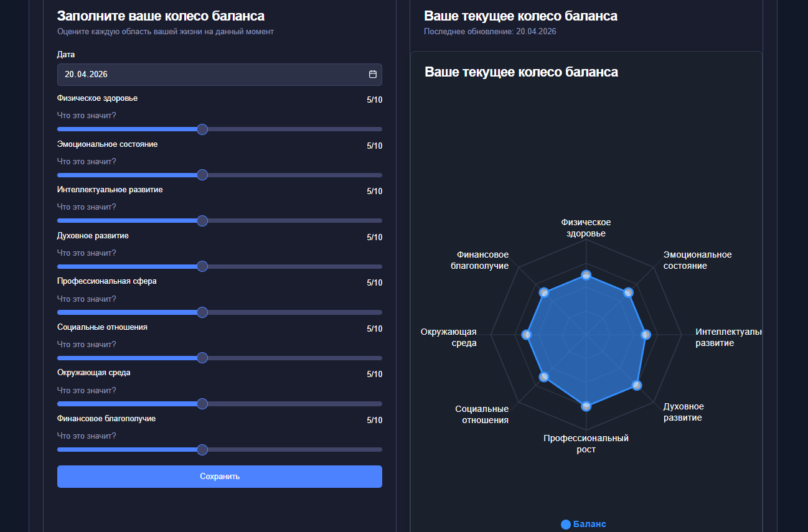Toggle the Баланс legend label in chart
Image resolution: width=808 pixels, height=532 pixels.
tap(589, 525)
